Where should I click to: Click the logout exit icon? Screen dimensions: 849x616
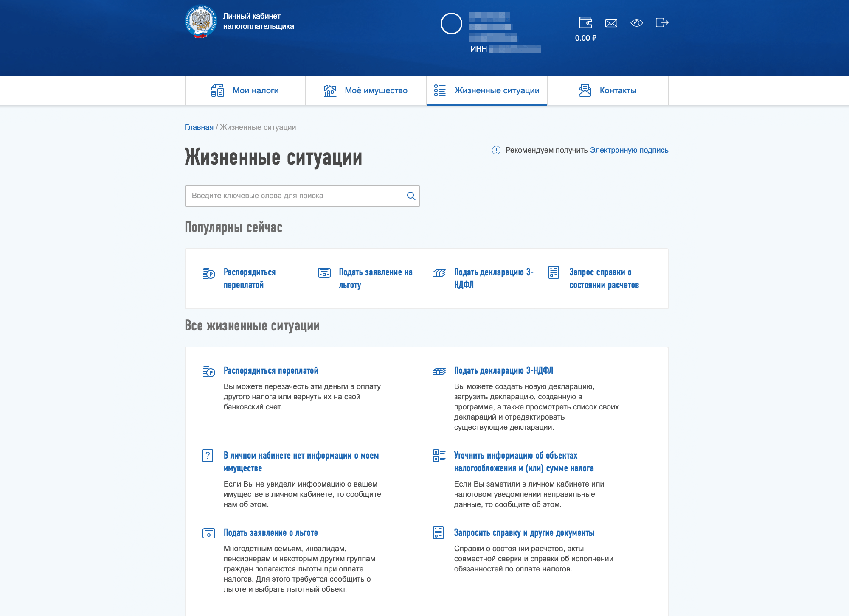662,22
